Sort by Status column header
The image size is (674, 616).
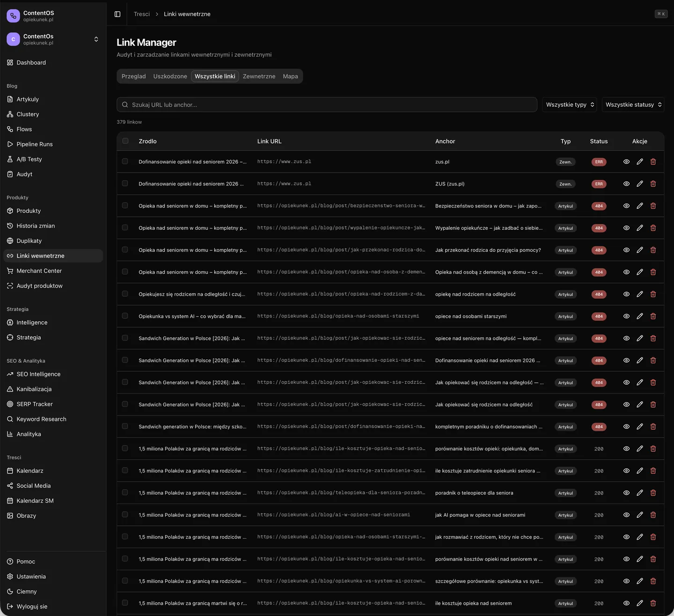(599, 141)
